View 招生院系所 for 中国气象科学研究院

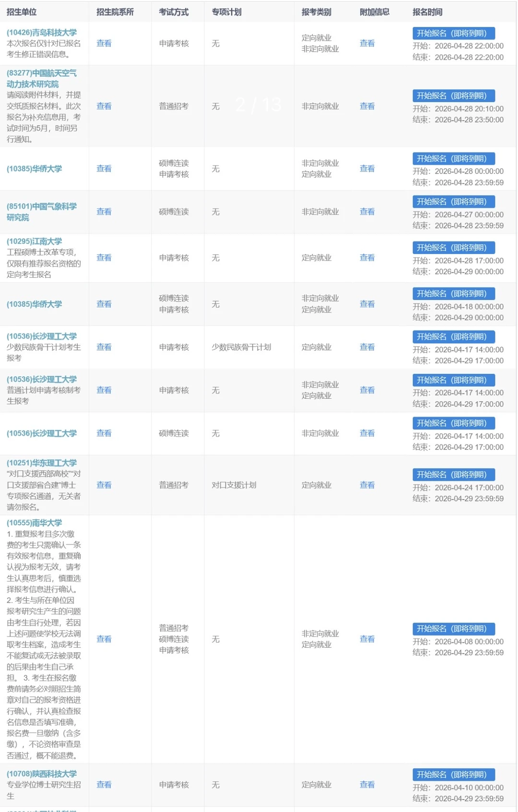click(x=104, y=211)
